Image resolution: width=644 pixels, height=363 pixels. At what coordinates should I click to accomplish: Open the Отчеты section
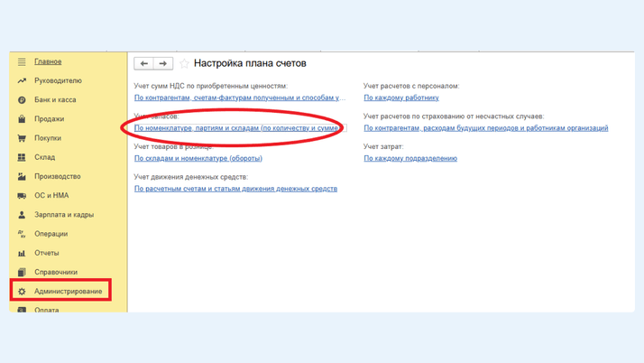(x=47, y=253)
